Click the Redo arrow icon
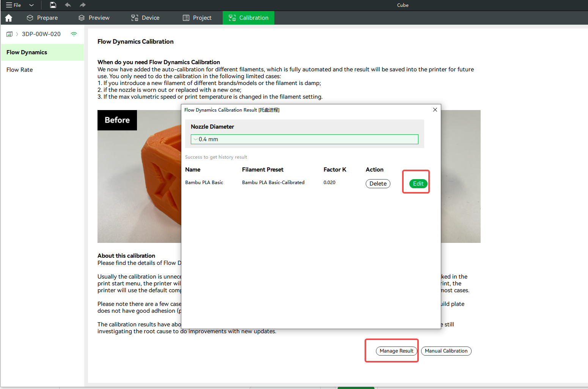The height and width of the screenshot is (389, 588). (x=82, y=5)
